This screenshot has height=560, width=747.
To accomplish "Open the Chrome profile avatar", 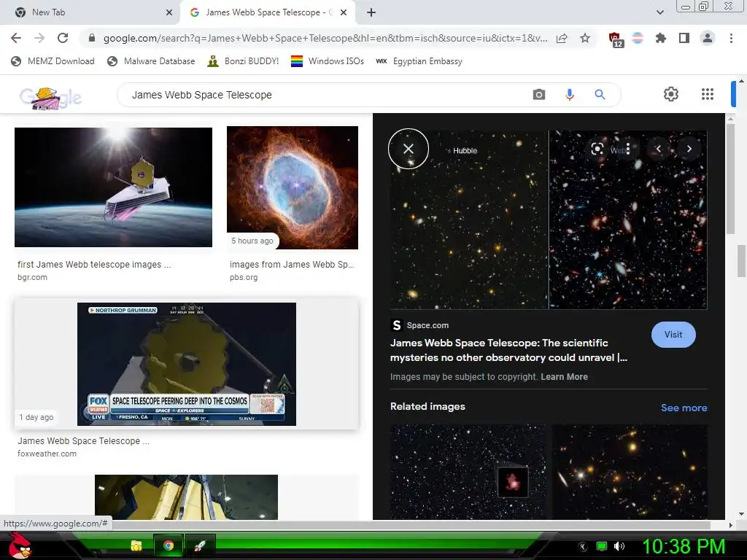I will [708, 38].
